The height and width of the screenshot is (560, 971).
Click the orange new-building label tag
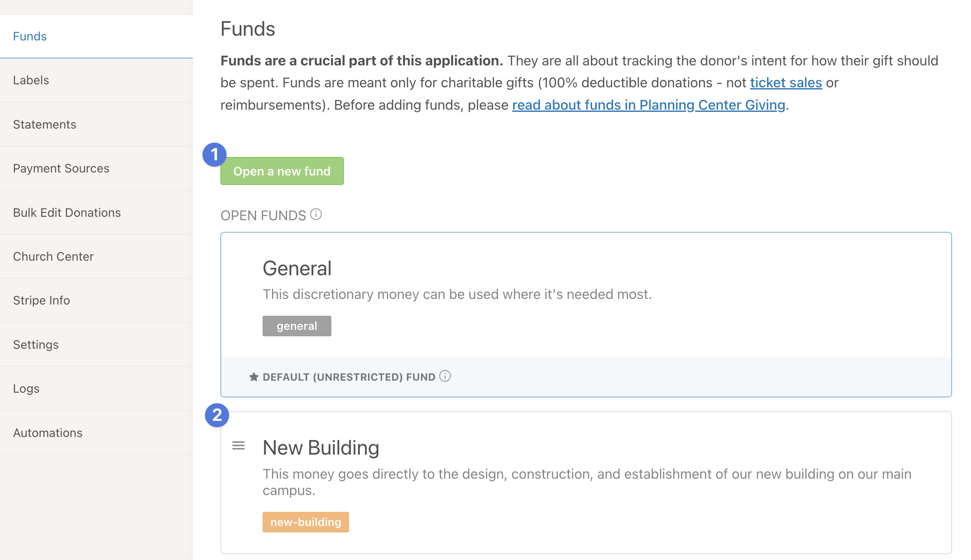tap(306, 522)
